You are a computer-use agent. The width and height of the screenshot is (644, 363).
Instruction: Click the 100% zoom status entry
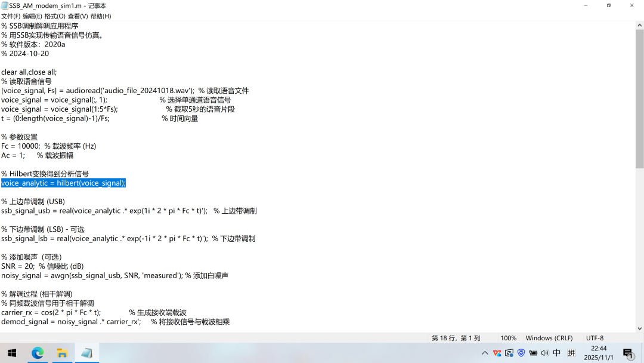[509, 338]
